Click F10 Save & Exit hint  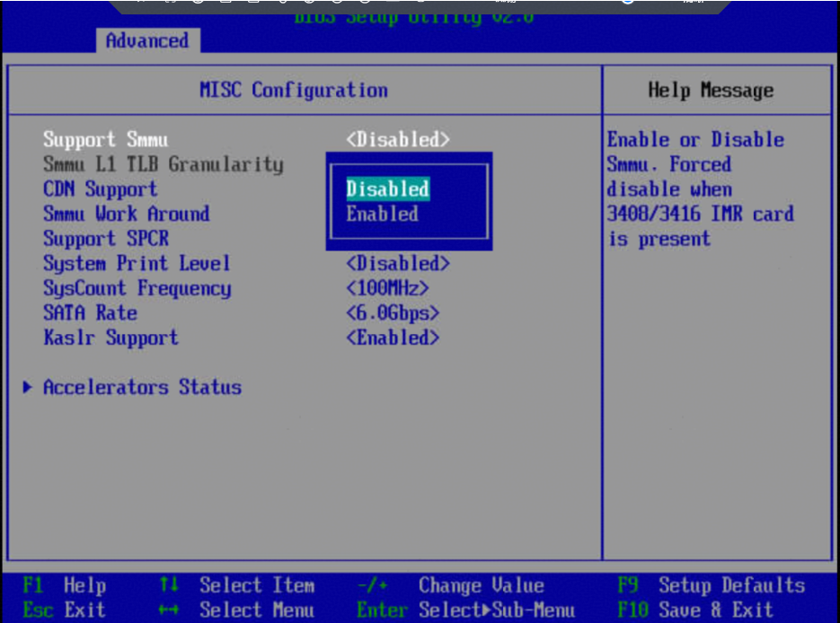695,610
